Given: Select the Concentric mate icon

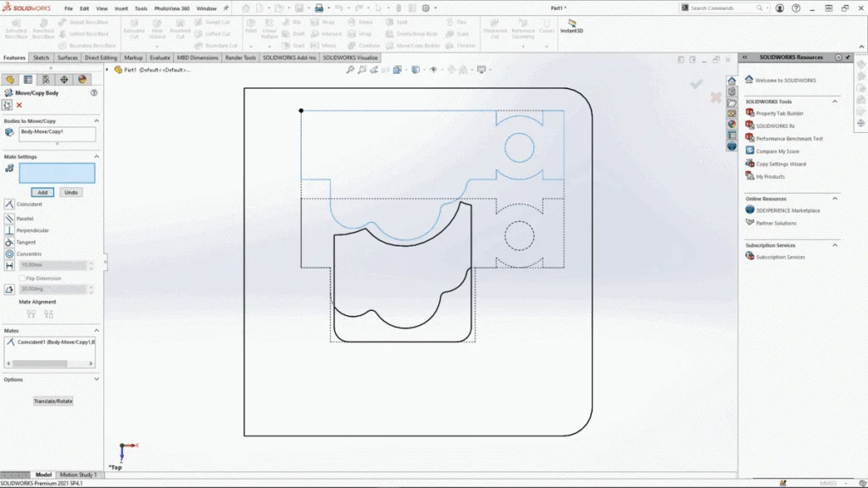Looking at the screenshot, I should pos(9,254).
